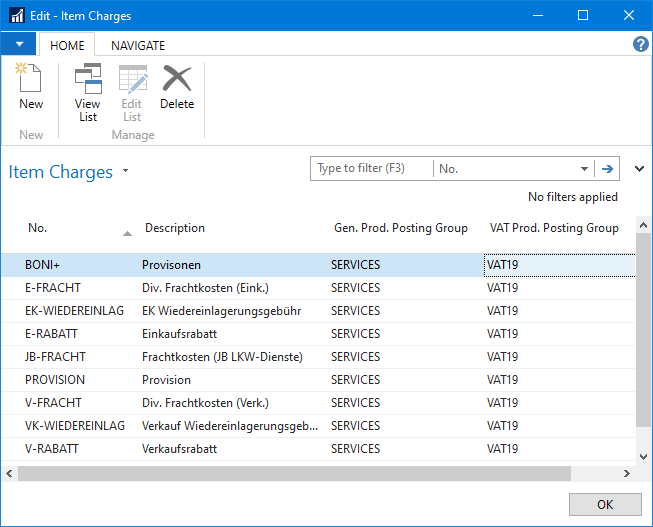Click the VAT Prod. Posting Group header
653x527 pixels.
pyautogui.click(x=554, y=228)
